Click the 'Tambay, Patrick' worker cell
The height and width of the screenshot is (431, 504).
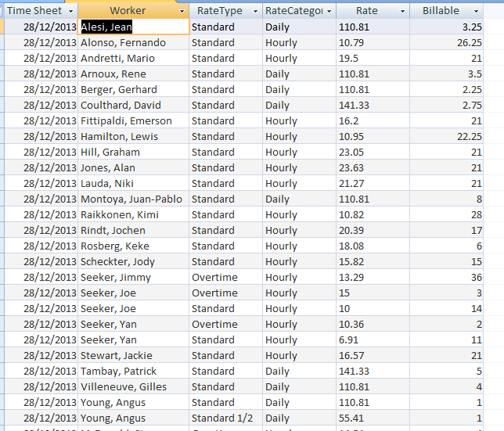tap(133, 372)
